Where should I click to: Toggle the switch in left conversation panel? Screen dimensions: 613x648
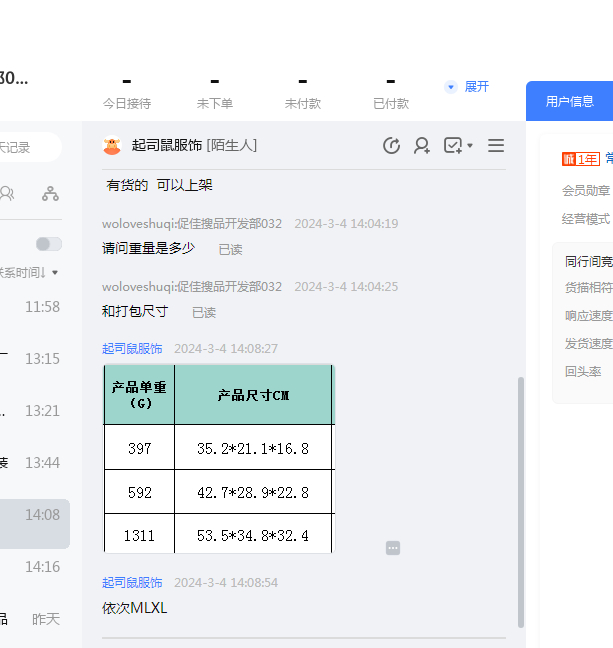48,244
